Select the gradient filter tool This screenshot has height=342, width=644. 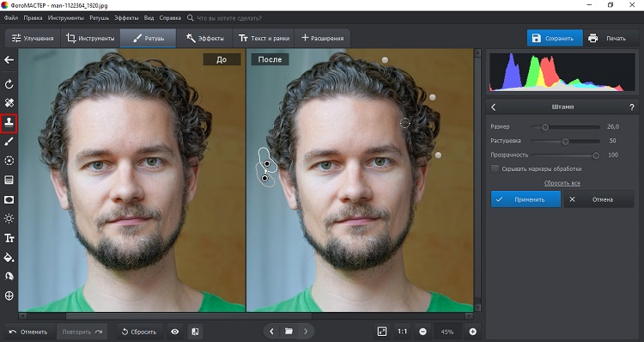pyautogui.click(x=9, y=180)
